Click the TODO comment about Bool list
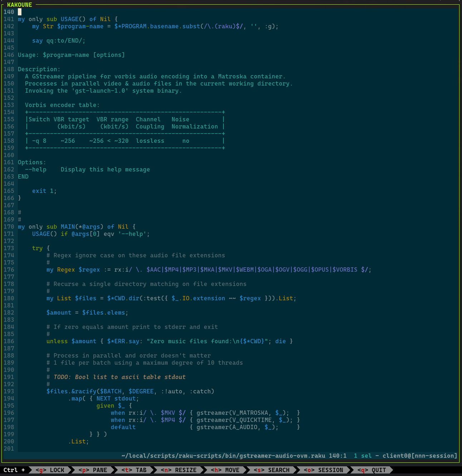The width and height of the screenshot is (462, 476). 119,377
